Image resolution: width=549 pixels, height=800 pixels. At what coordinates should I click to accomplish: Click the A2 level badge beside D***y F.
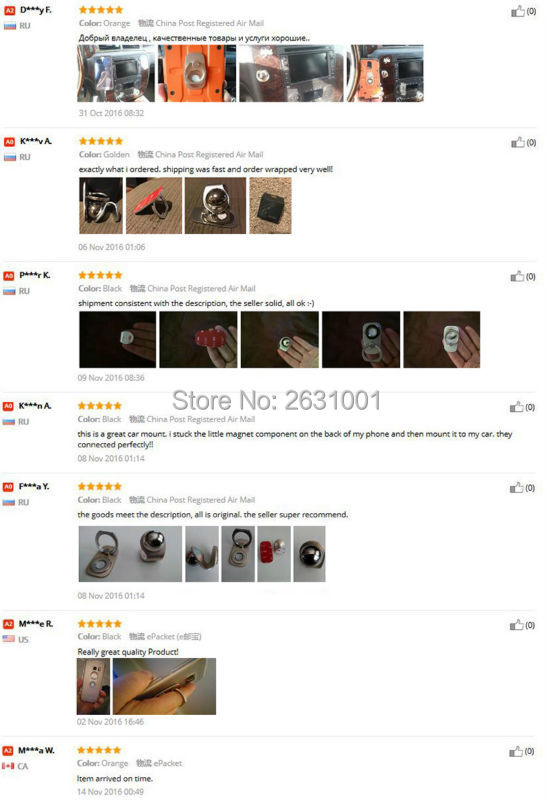[x=10, y=10]
